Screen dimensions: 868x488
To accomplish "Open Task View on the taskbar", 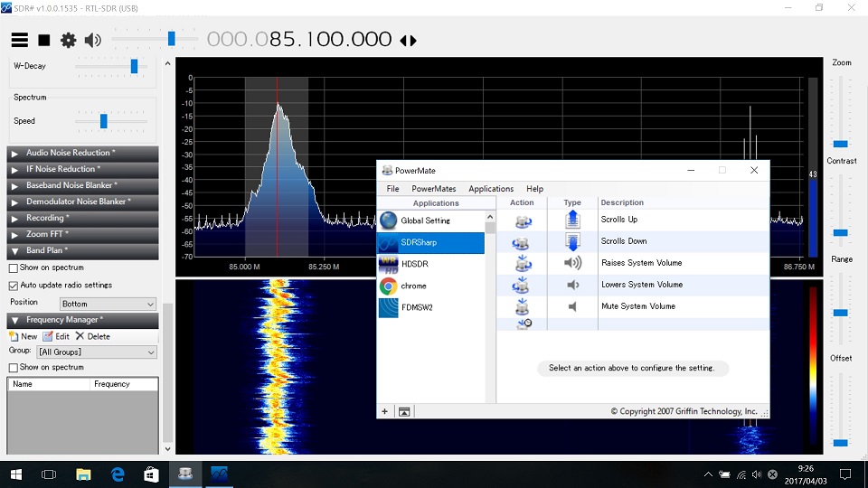I will (x=49, y=474).
